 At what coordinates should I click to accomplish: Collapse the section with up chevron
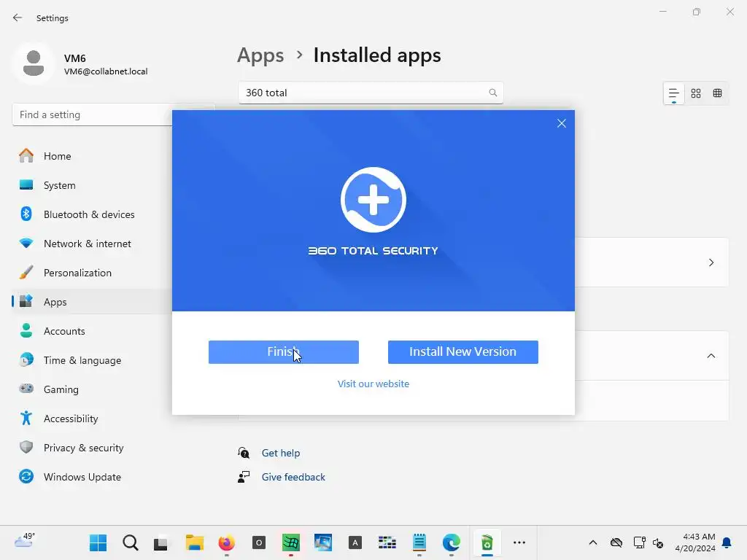tap(711, 356)
